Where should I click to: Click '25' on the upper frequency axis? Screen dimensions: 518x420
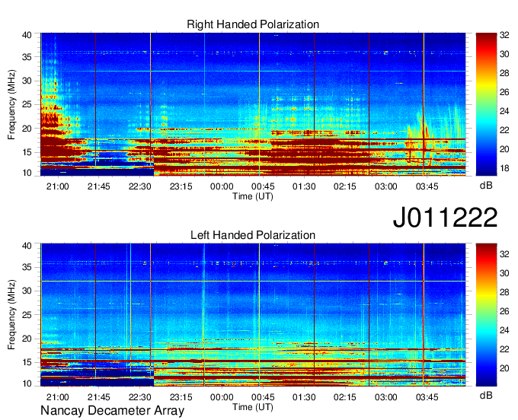click(x=27, y=105)
